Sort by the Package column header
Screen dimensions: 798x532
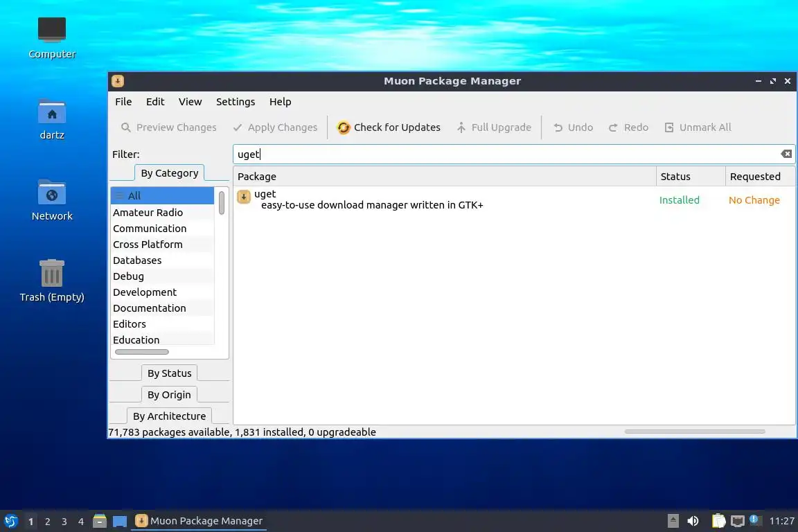445,177
